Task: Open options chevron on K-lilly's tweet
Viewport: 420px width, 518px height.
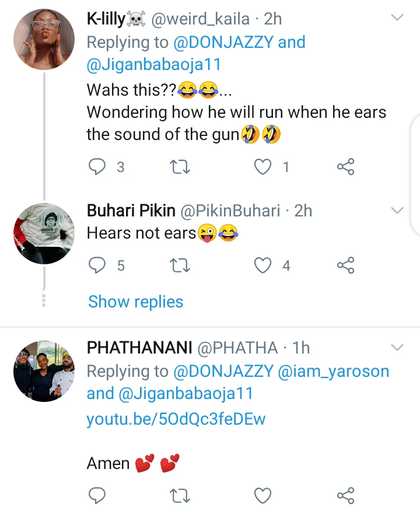Action: [397, 18]
